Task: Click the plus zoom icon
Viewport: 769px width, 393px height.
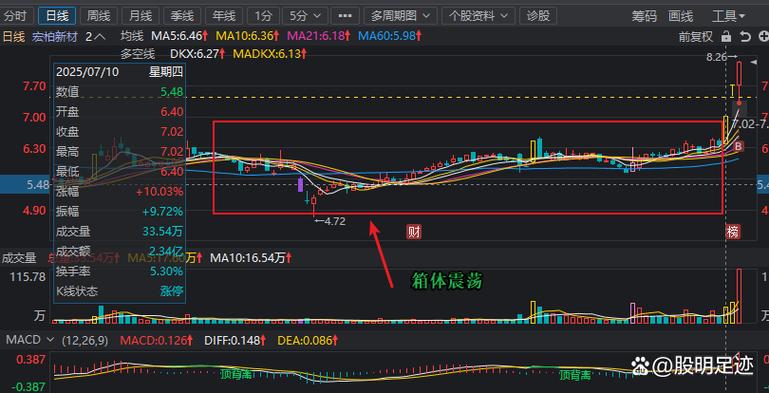Action: 763,36
